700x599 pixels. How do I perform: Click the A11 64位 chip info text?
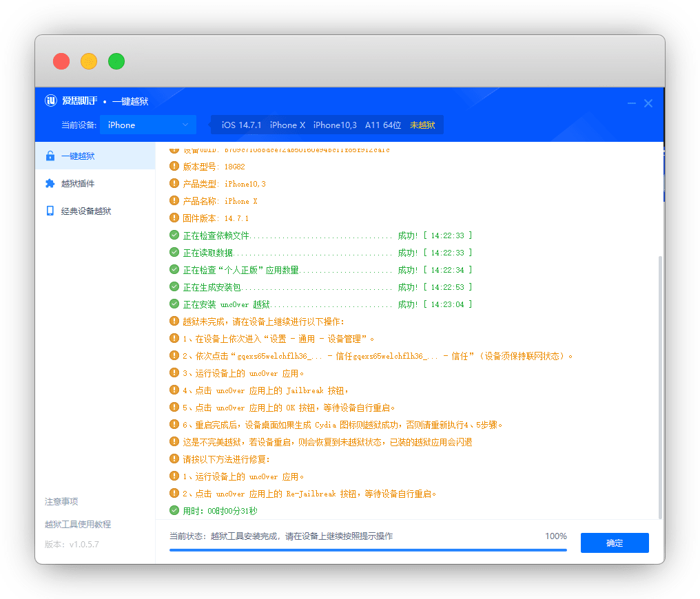(383, 125)
